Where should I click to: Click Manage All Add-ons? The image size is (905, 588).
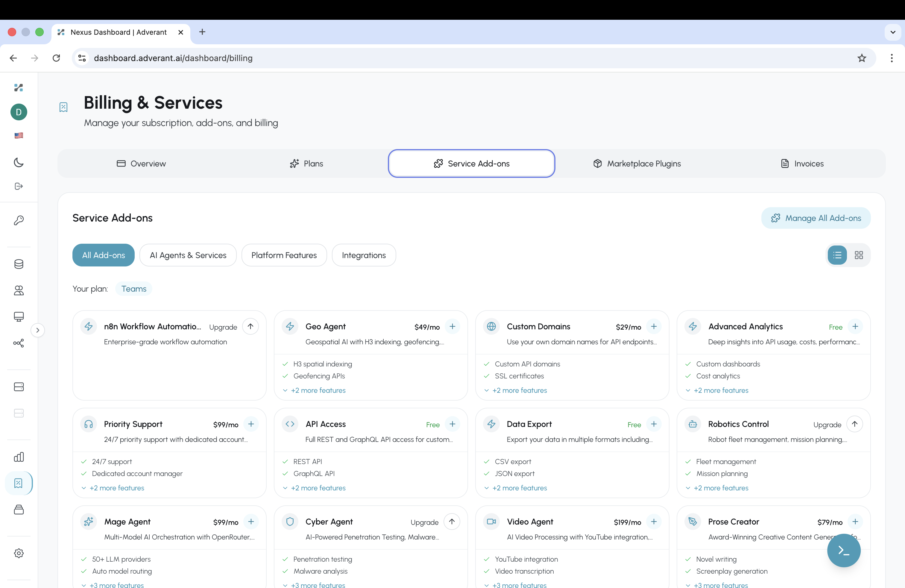point(816,218)
